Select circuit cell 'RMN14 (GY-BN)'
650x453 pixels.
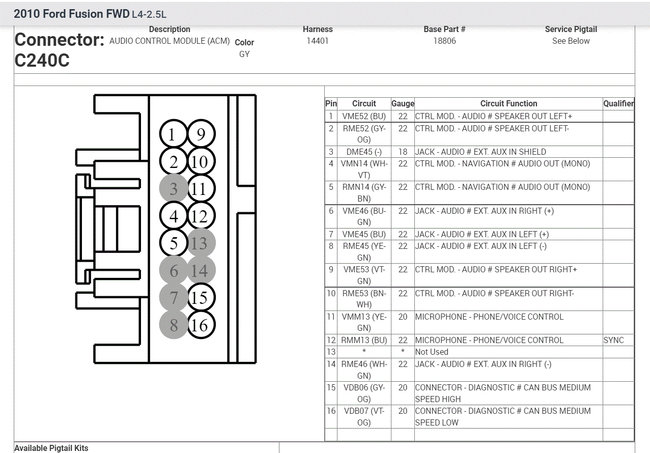click(x=364, y=193)
